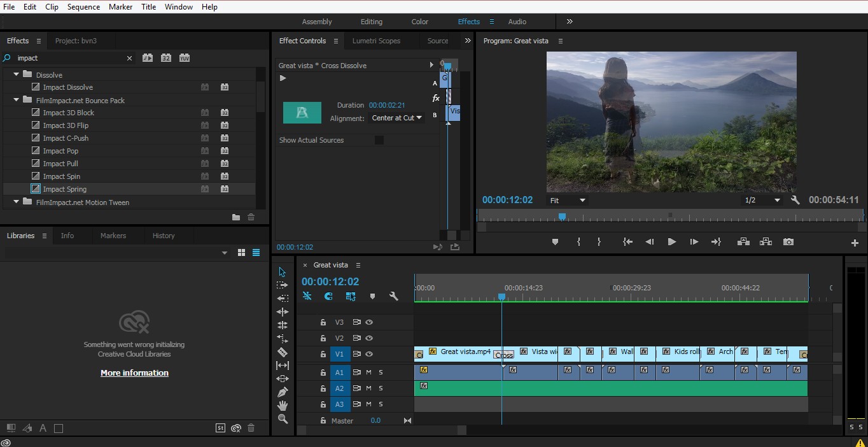This screenshot has width=868, height=447.
Task: Play the sequence in Program monitor
Action: (x=671, y=242)
